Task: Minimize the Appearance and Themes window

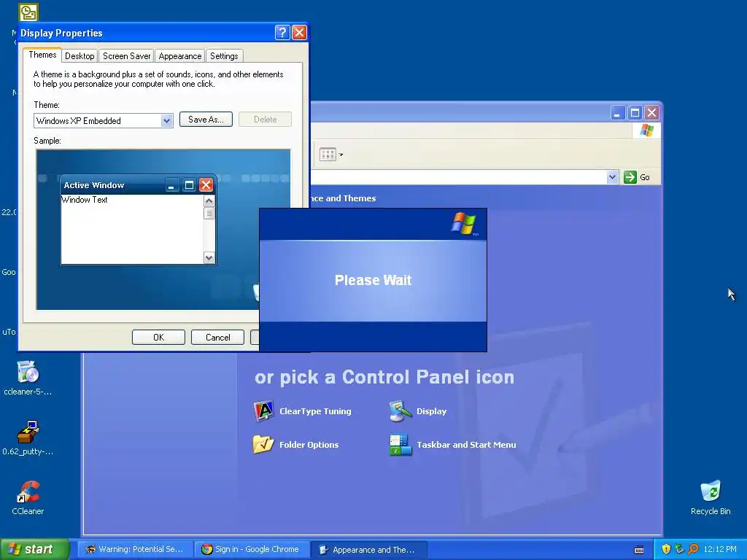Action: (618, 113)
